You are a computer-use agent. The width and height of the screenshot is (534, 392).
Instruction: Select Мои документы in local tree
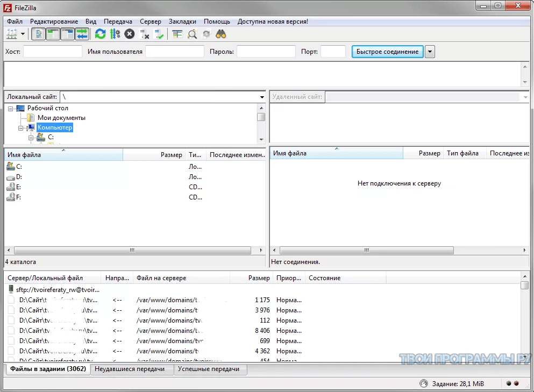(x=61, y=118)
